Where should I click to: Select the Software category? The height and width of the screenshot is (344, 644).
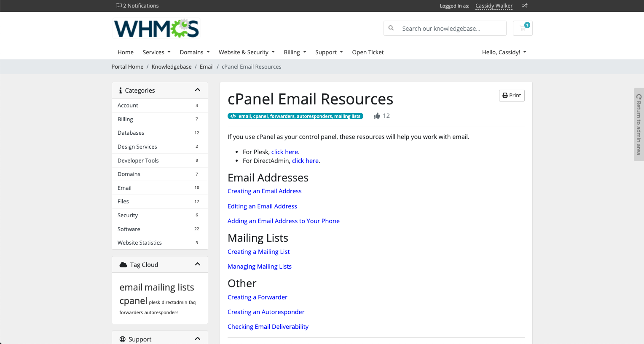point(160,229)
